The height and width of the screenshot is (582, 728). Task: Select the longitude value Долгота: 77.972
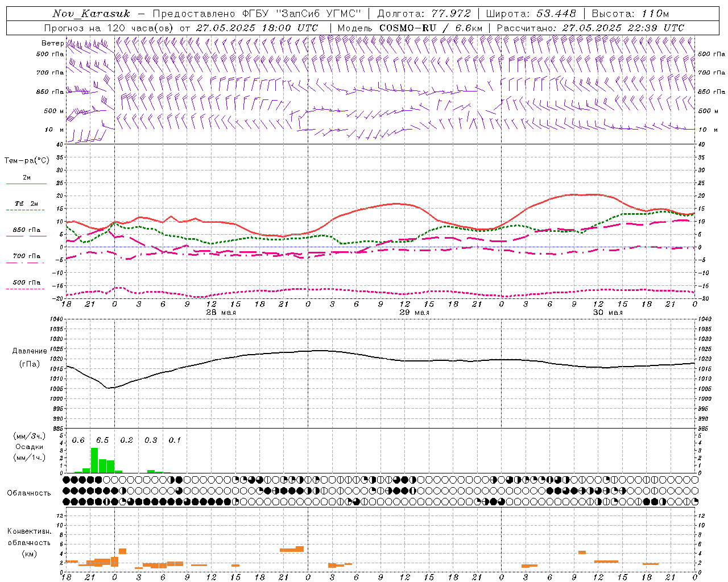424,14
